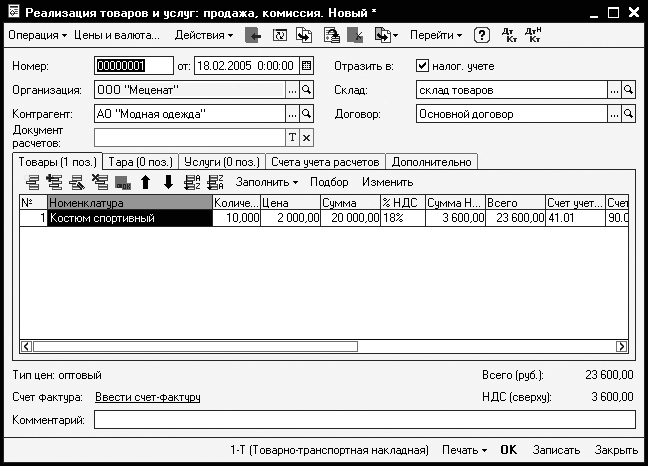The width and height of the screenshot is (648, 466).
Task: Toggle the налог. учете checkbox
Action: coord(422,66)
